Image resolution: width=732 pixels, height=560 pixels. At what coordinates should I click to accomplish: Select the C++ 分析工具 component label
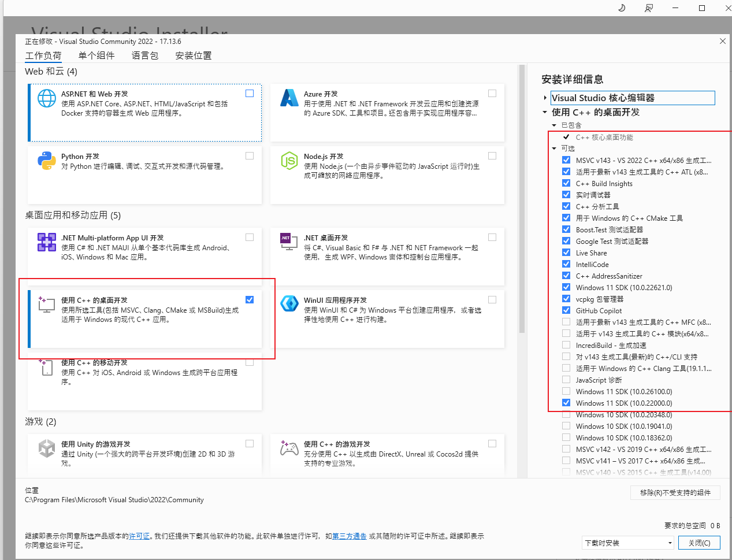[x=597, y=206]
